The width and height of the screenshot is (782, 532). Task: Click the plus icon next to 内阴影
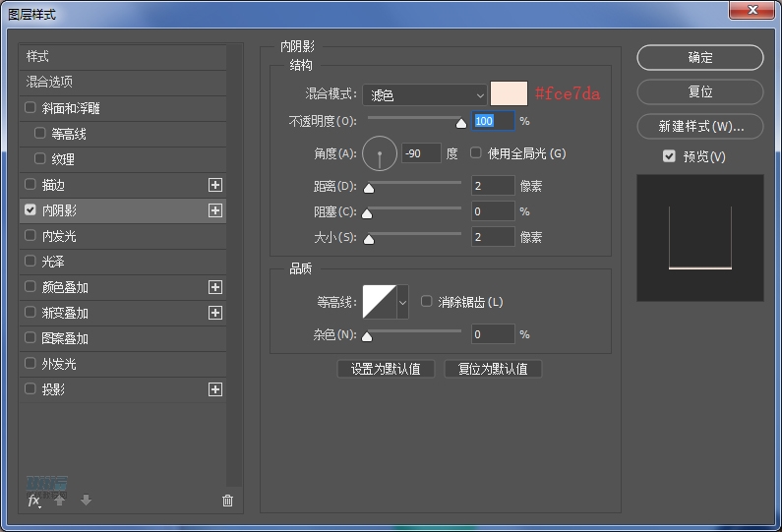tap(215, 210)
